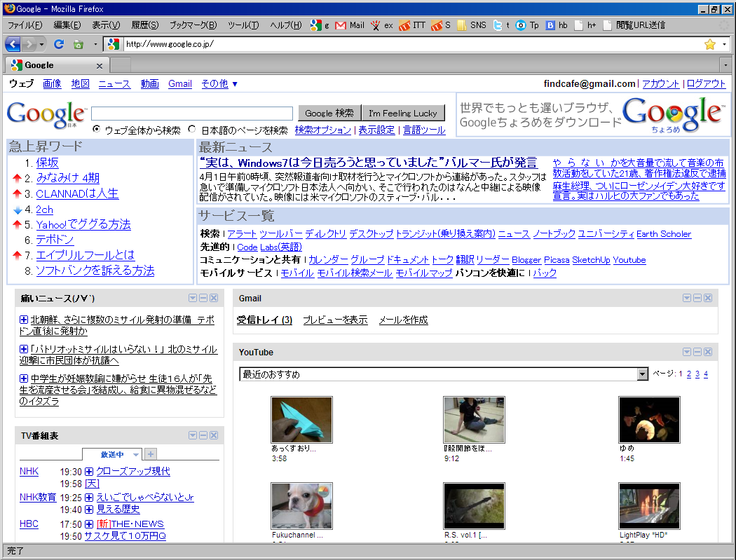Open trending word みなみけ 4期
This screenshot has height=560, width=736.
(x=67, y=178)
